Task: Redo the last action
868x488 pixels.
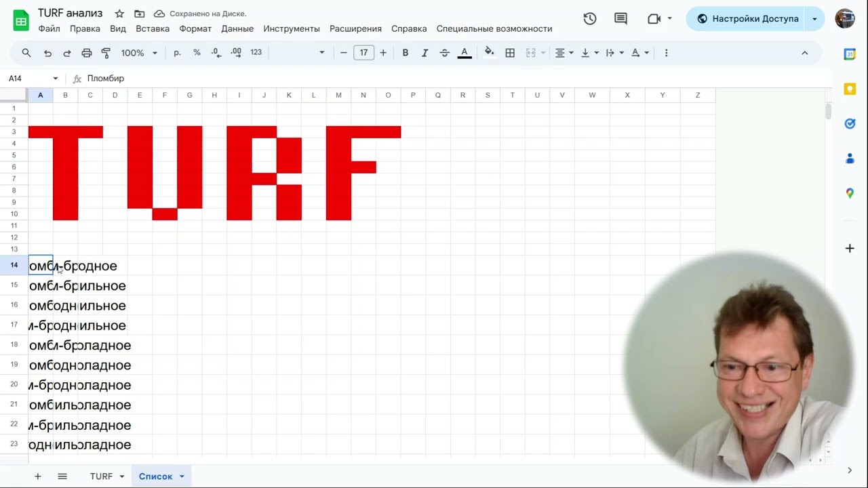Action: [67, 52]
